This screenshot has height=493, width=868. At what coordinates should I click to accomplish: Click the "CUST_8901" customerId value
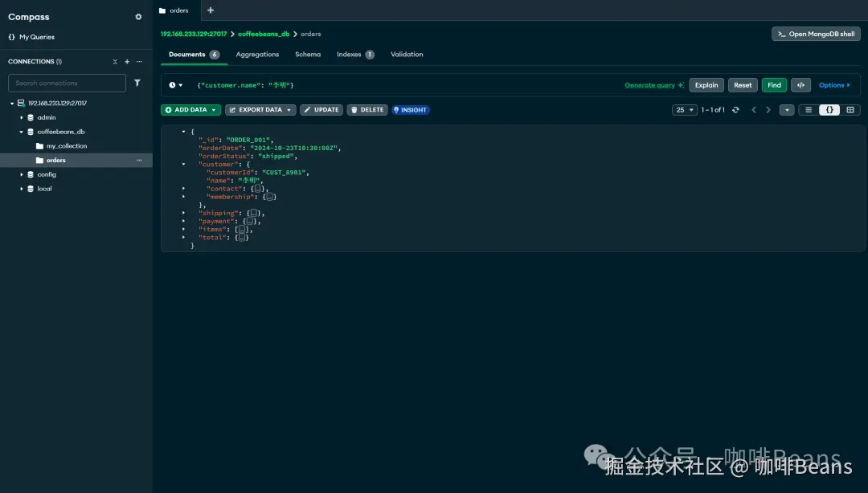click(x=284, y=173)
